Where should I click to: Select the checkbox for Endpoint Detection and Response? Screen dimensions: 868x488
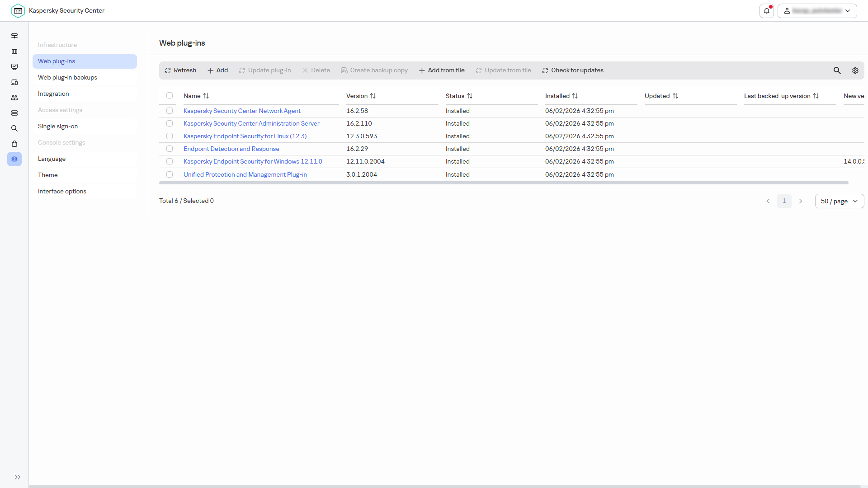click(x=170, y=149)
